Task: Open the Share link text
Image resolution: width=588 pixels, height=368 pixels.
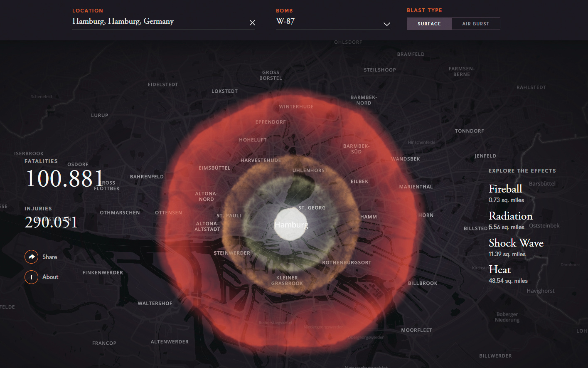Action: coord(50,257)
